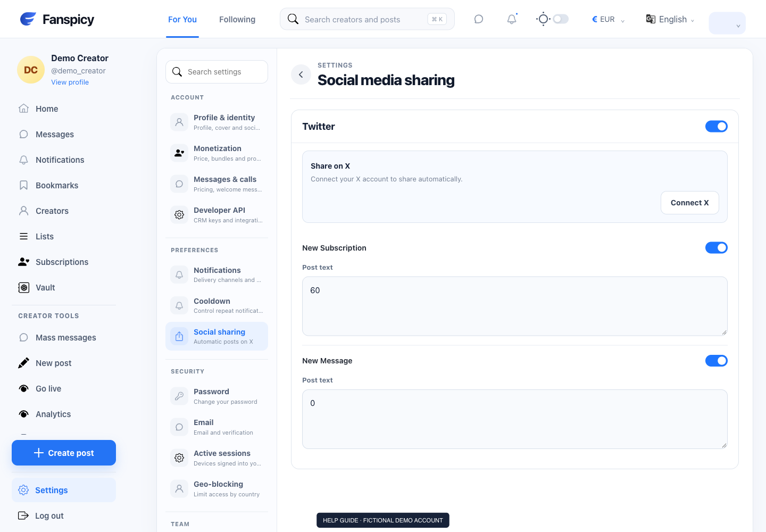
Task: Click Log out in the sidebar
Action: tap(64, 516)
